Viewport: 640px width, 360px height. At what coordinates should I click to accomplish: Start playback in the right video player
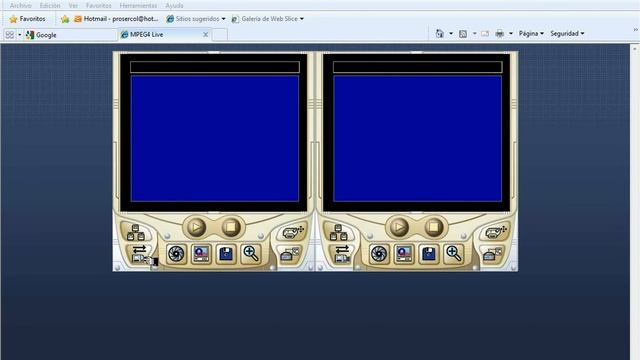[x=399, y=227]
